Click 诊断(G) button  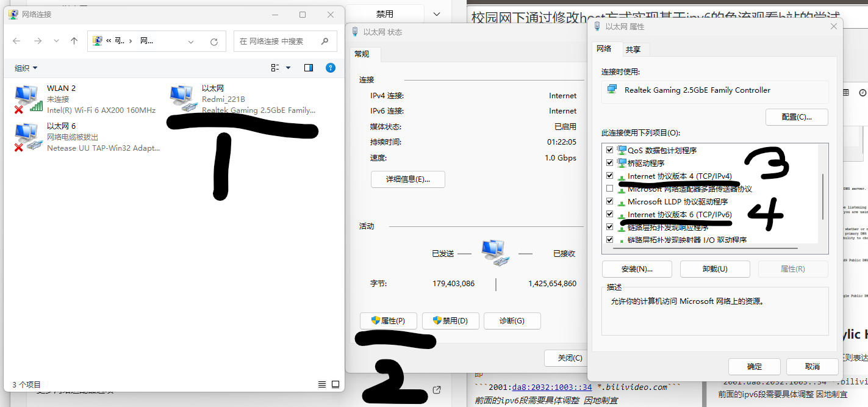pyautogui.click(x=512, y=321)
